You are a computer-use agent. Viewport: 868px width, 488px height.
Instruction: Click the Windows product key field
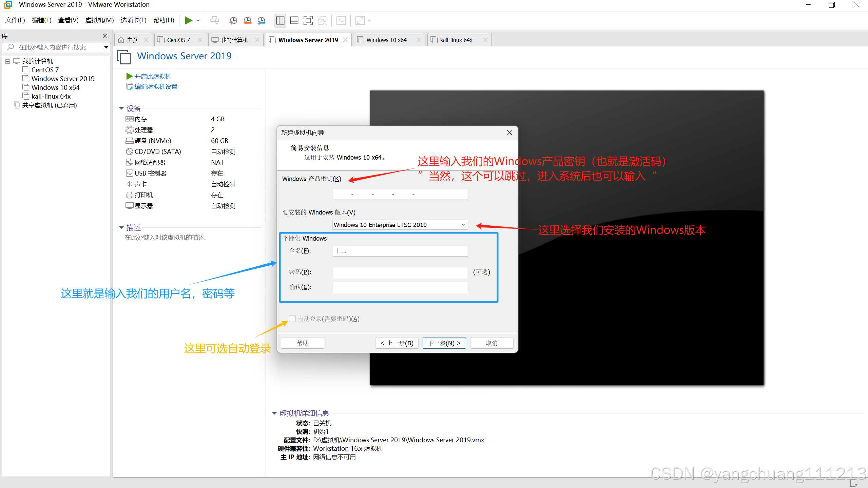tap(400, 195)
